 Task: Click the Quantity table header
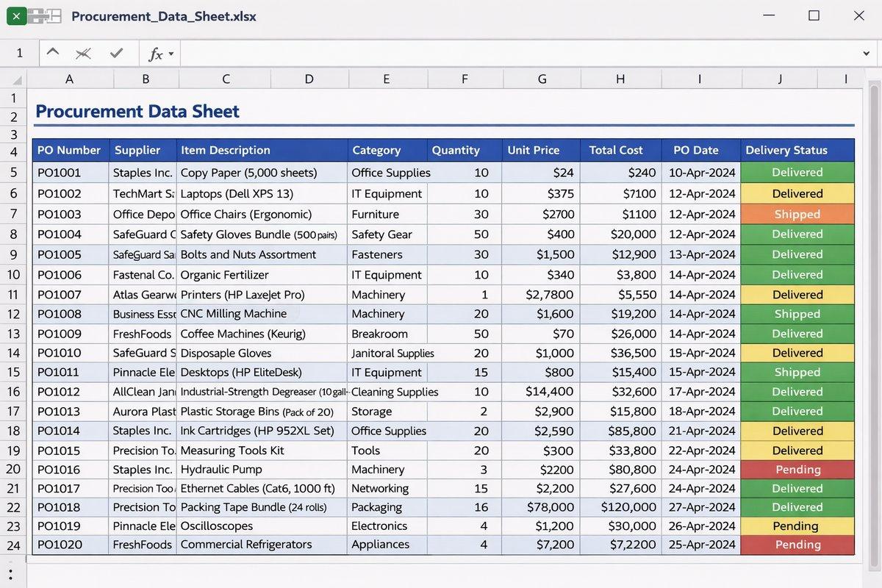coord(464,150)
